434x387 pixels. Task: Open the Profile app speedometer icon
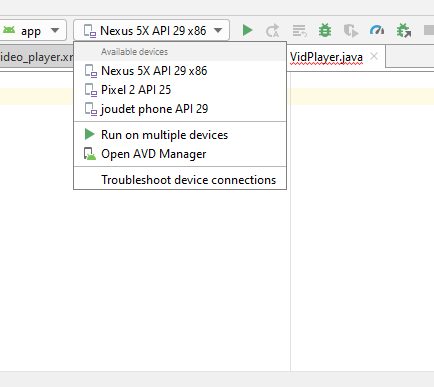tap(377, 30)
